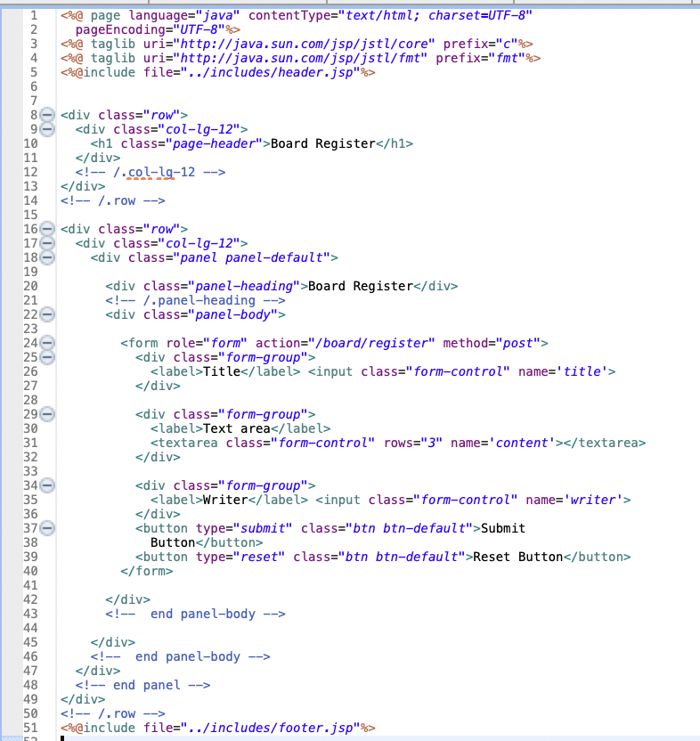
Task: Click line number 40 in gutter
Action: [30, 571]
